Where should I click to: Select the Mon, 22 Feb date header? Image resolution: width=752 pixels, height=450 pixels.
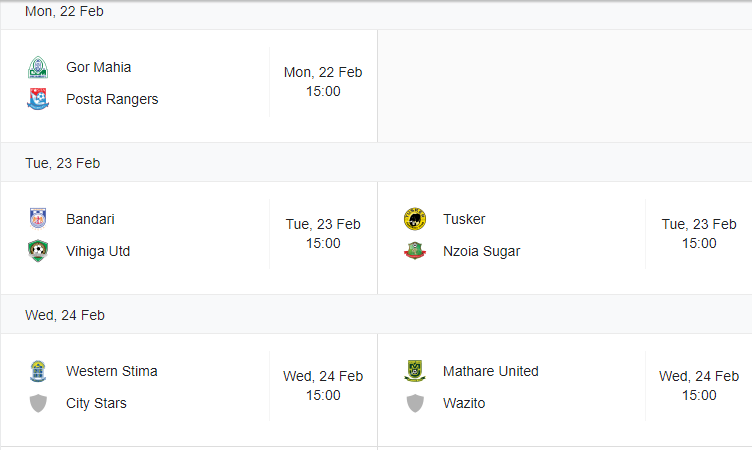point(64,11)
